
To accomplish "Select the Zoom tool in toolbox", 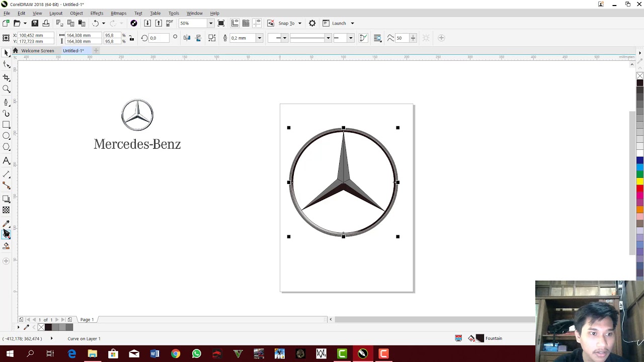I will tap(6, 89).
